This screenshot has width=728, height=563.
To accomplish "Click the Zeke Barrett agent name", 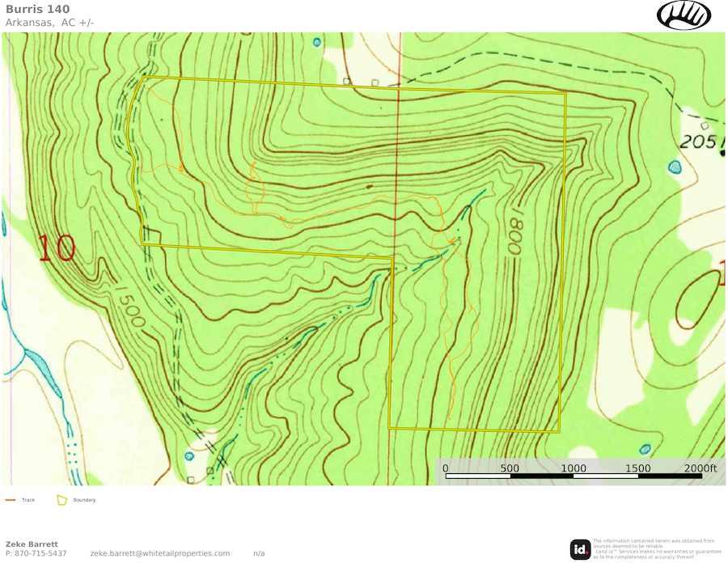I will click(32, 544).
